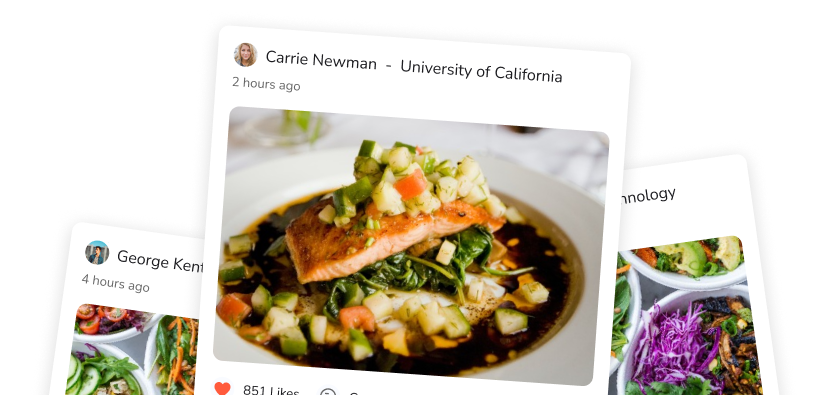Click the '4 hours ago' timestamp
819x395 pixels.
click(x=115, y=283)
